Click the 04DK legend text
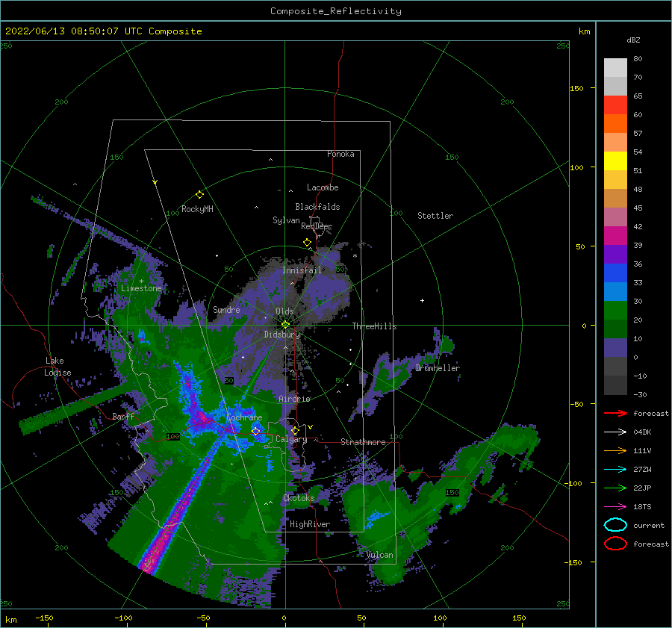Screen dimensions: 672x628 [x=642, y=432]
